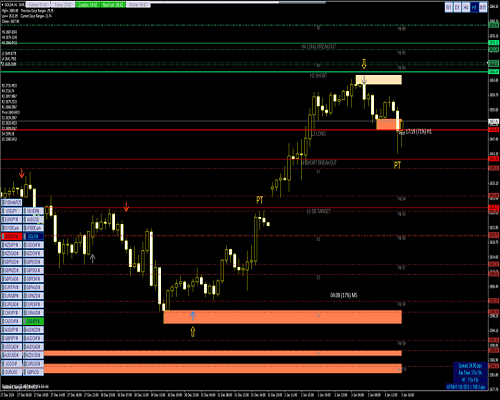Click the lower yellow PT marker near the right

point(397,165)
